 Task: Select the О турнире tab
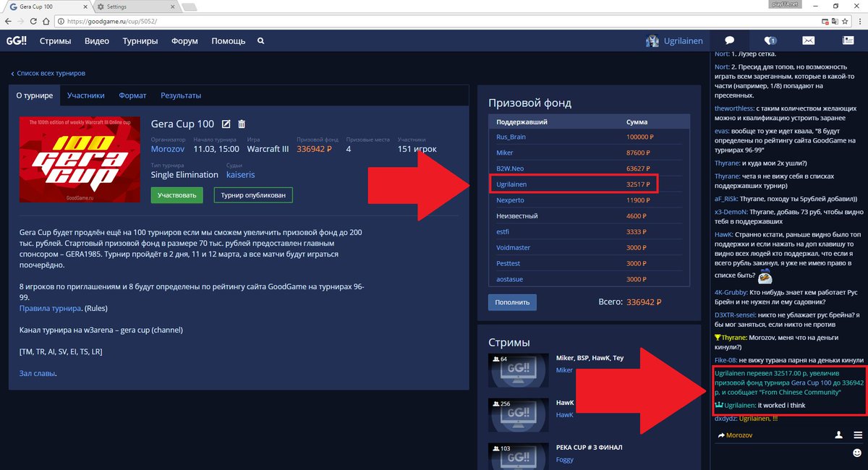coord(34,95)
